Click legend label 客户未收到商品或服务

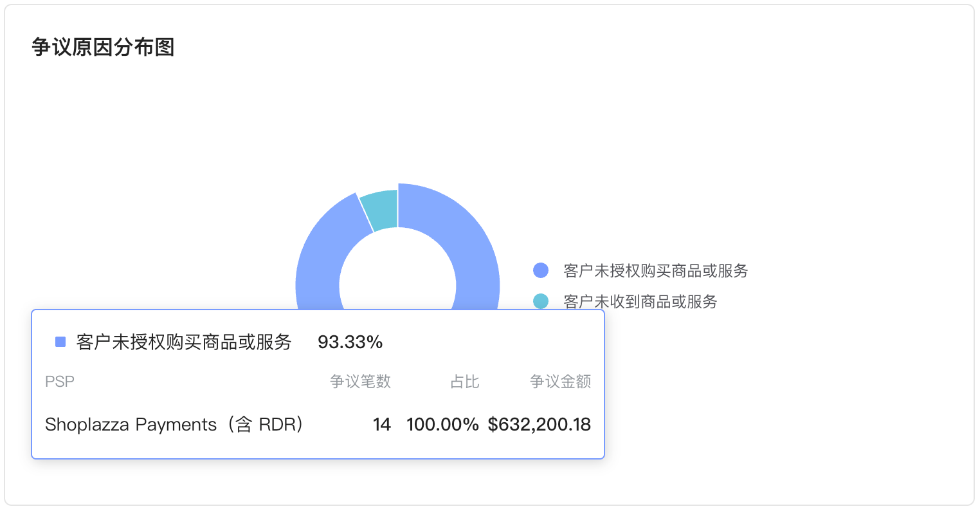point(640,302)
